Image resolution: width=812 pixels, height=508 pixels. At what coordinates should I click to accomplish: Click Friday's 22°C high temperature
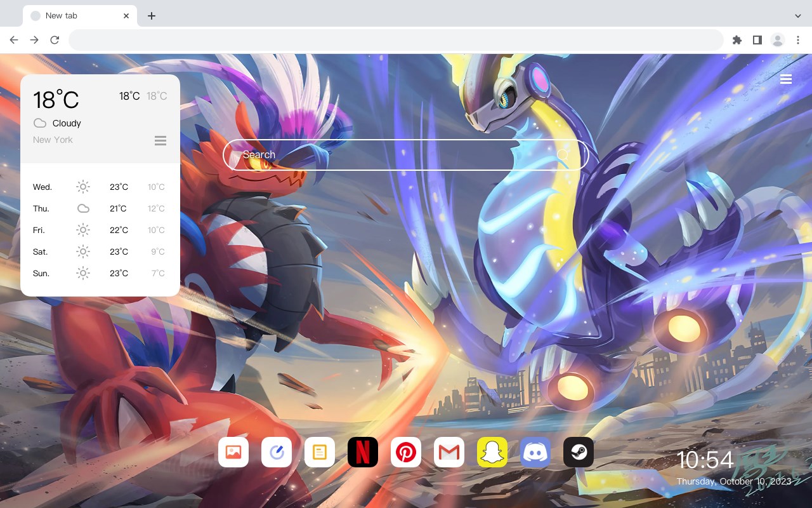click(x=119, y=230)
